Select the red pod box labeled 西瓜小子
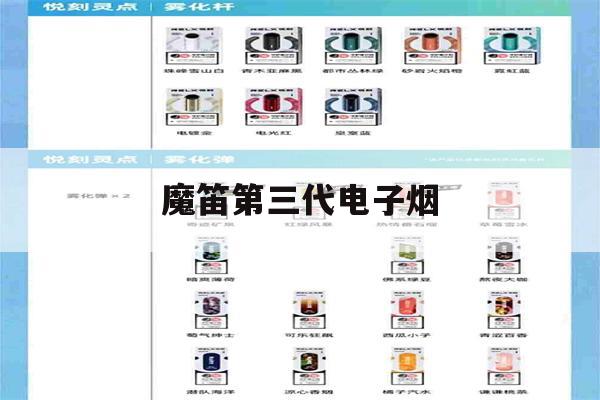This screenshot has height=400, width=600. pos(407,310)
